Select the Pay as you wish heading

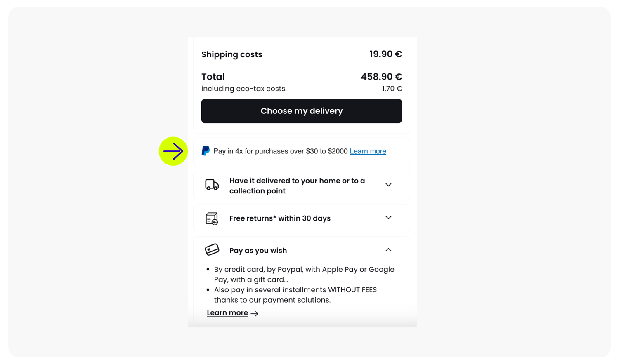click(258, 251)
